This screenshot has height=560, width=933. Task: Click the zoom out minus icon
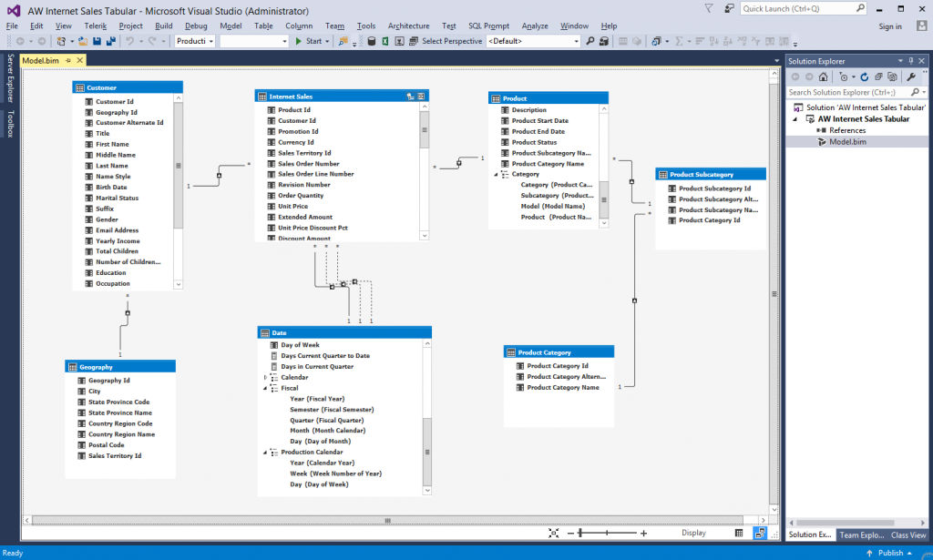pos(570,534)
